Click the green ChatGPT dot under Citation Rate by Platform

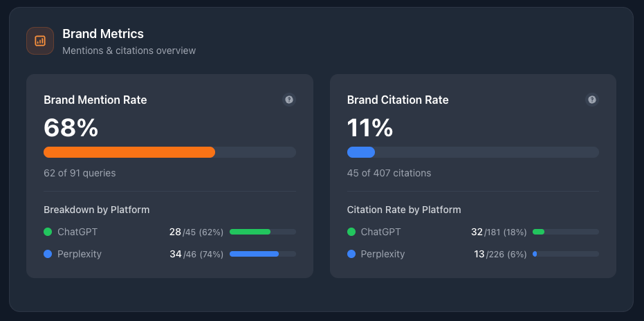point(351,232)
